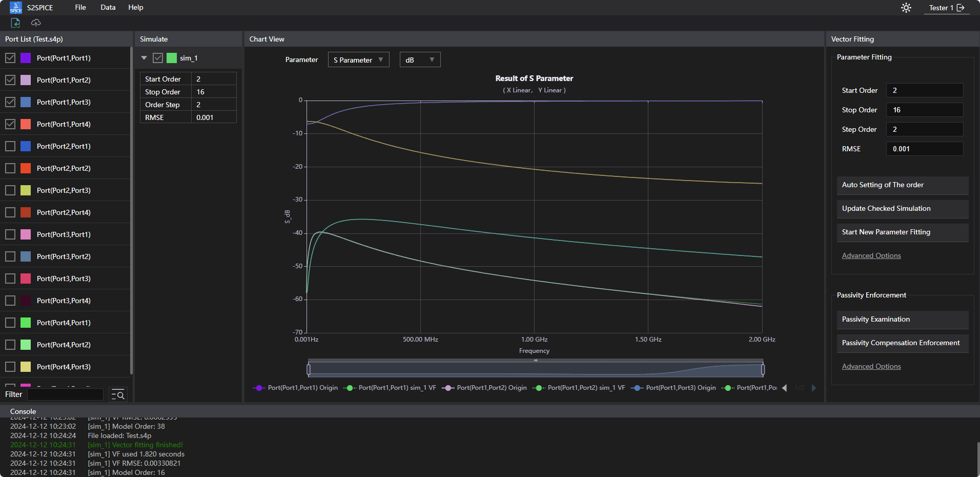Go to next legend page arrow
Screen dimensions: 980x477
tap(814, 388)
